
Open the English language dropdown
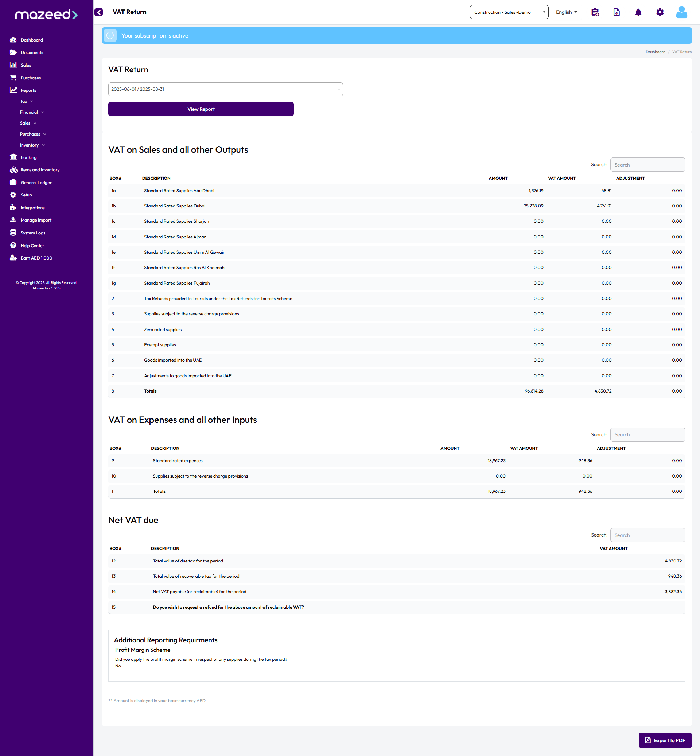pyautogui.click(x=566, y=12)
